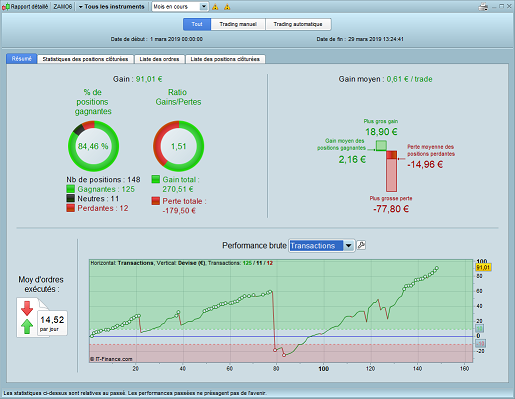Click the second yellow warning triangle icon

tap(227, 7)
